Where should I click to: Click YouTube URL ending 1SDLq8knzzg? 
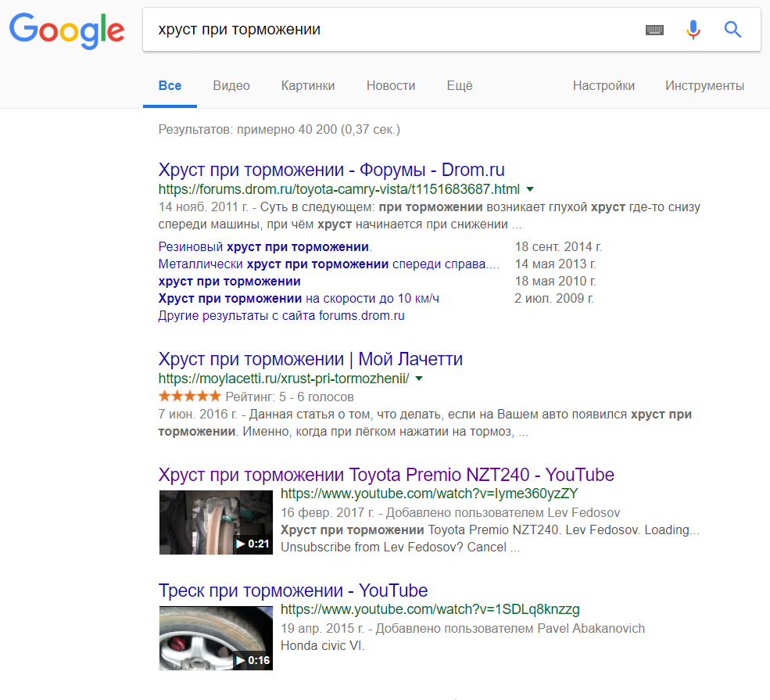(x=430, y=609)
